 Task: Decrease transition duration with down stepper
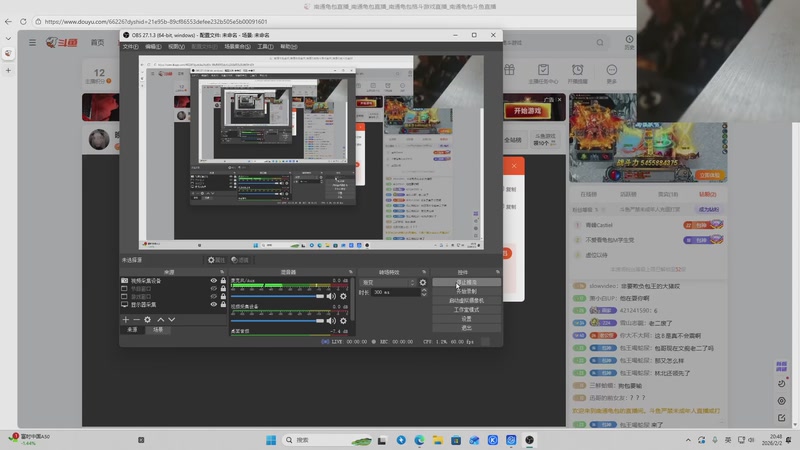pos(423,294)
